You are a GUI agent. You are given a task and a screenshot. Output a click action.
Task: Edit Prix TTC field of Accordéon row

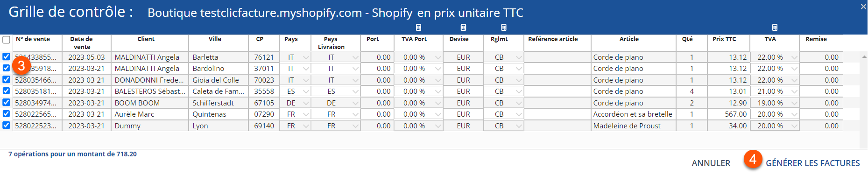(728, 114)
